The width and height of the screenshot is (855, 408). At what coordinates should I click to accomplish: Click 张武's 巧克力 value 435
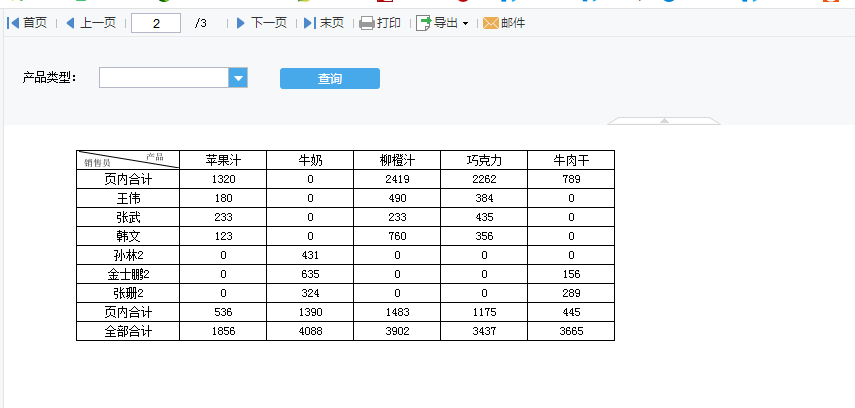484,217
